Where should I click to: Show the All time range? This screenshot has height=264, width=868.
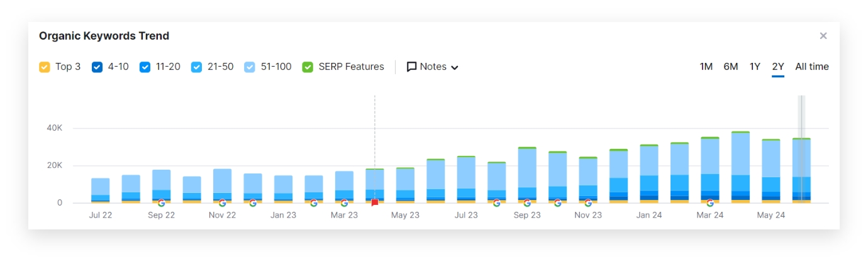click(812, 67)
